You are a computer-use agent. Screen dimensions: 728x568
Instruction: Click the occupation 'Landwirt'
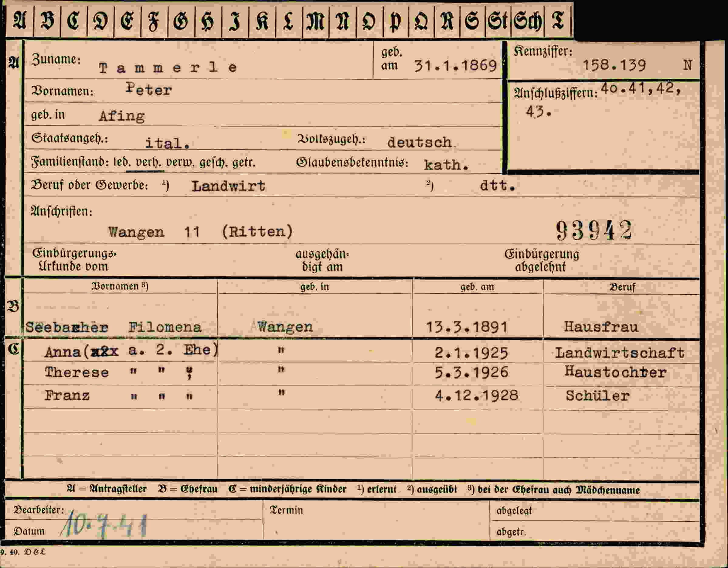click(x=228, y=186)
